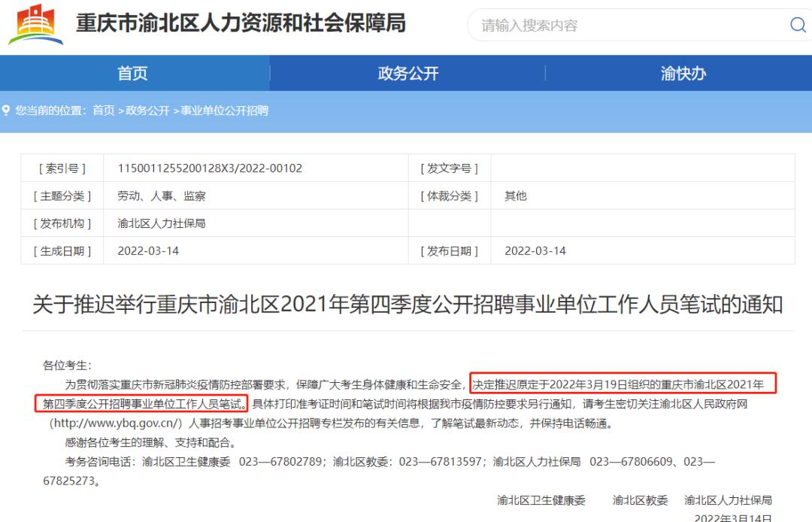Click 政务公开 in the breadcrumb path
812x522 pixels.
147,111
